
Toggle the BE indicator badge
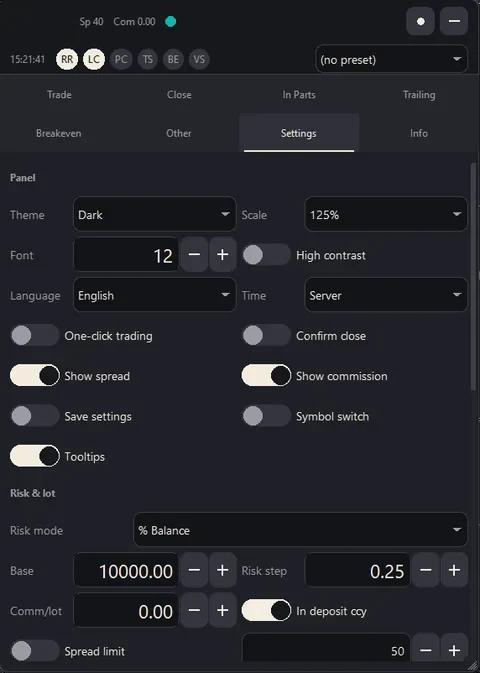click(x=173, y=59)
